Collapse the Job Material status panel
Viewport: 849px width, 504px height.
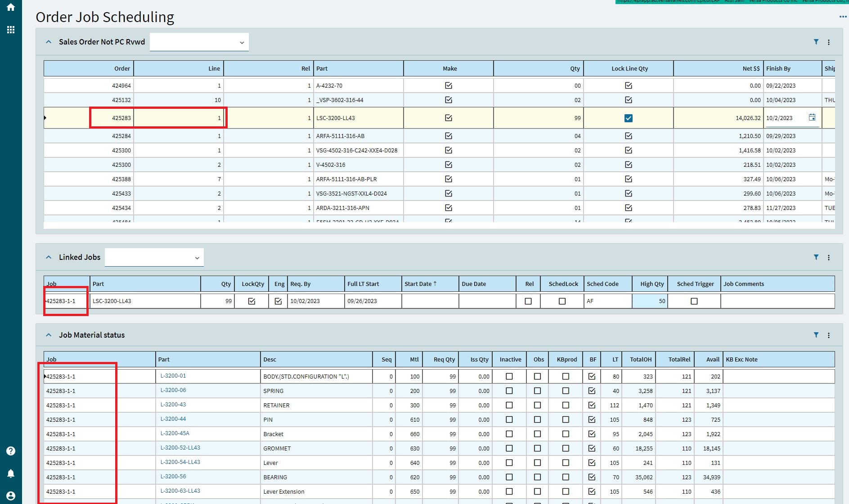[x=49, y=335]
